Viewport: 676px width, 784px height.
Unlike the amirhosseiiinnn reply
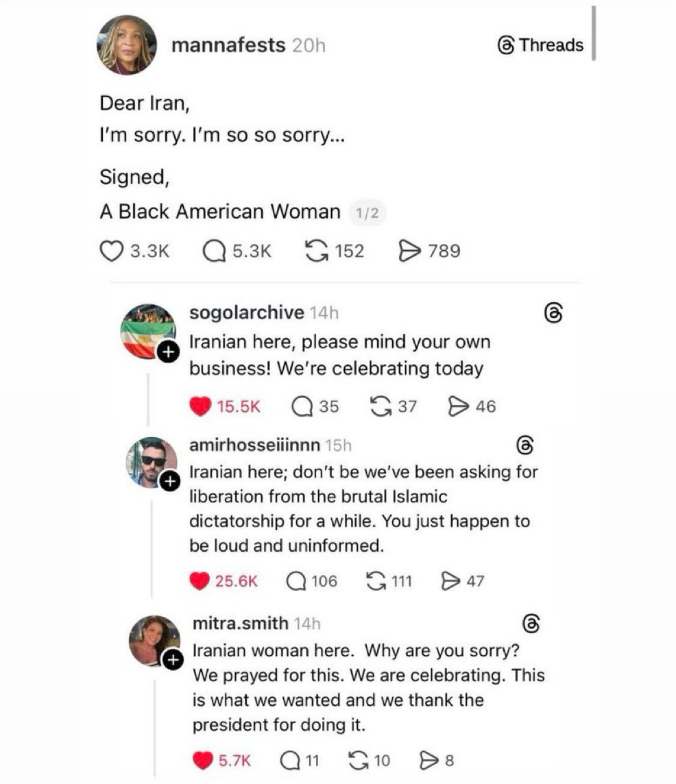tap(199, 581)
